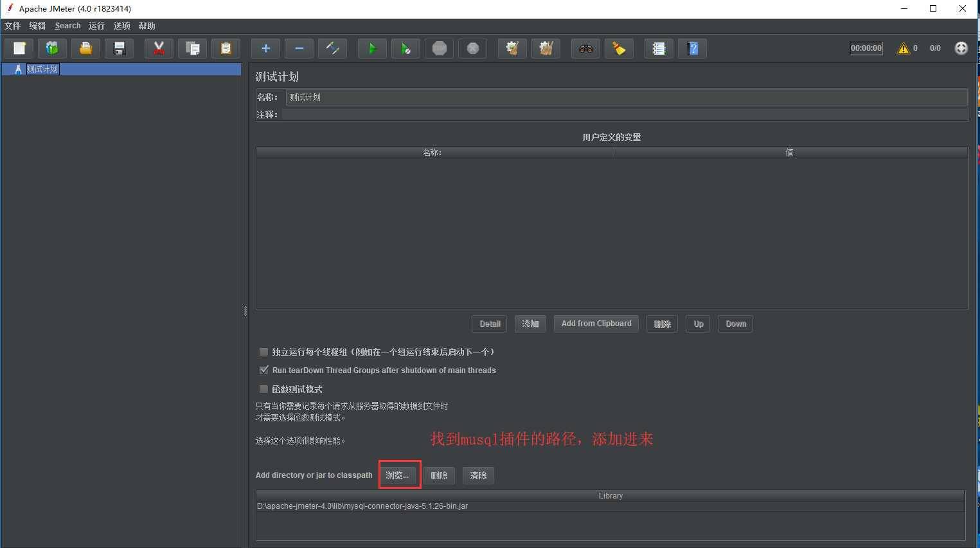This screenshot has width=980, height=548.
Task: Open the 运行 menu
Action: (x=96, y=26)
